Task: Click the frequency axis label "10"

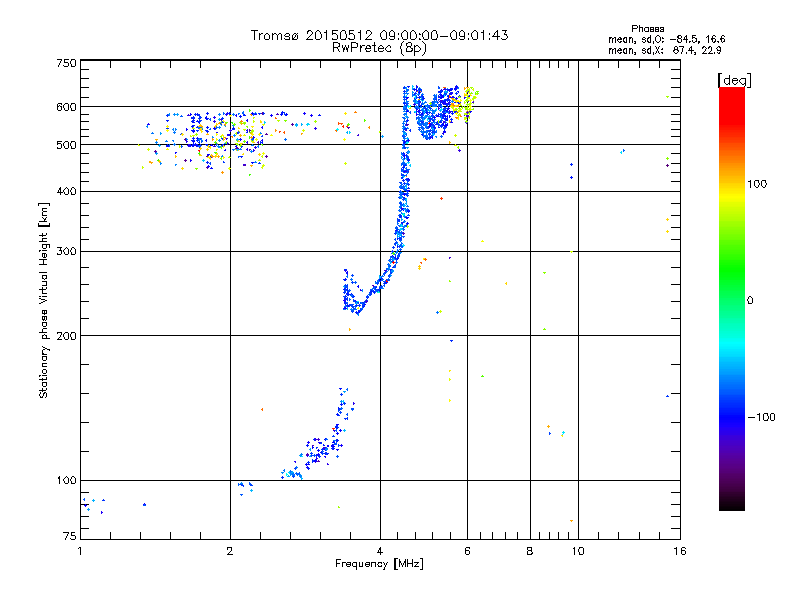Action: (578, 551)
